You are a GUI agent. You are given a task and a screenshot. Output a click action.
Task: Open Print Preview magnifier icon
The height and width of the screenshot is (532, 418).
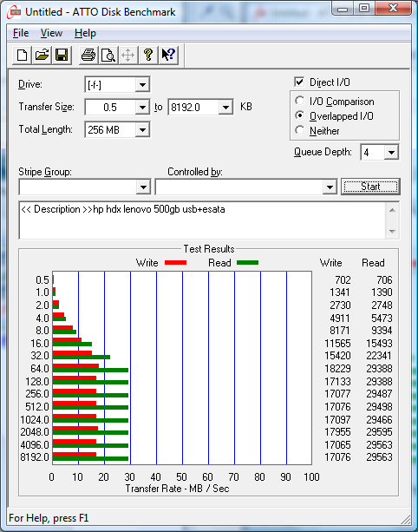(108, 55)
